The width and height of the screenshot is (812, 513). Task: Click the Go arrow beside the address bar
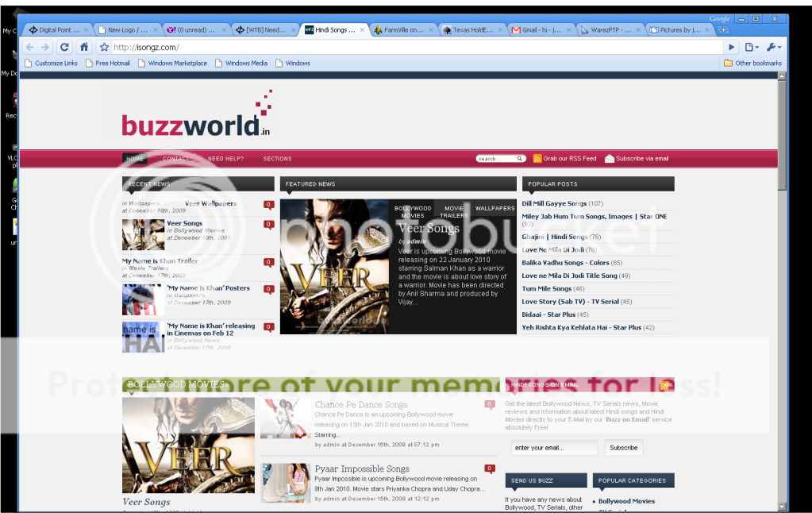(731, 47)
